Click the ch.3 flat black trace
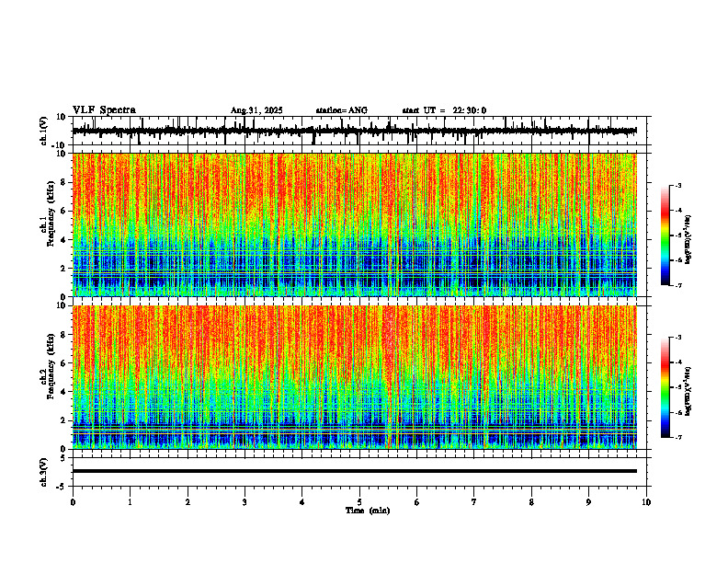This screenshot has width=728, height=563. [x=354, y=471]
